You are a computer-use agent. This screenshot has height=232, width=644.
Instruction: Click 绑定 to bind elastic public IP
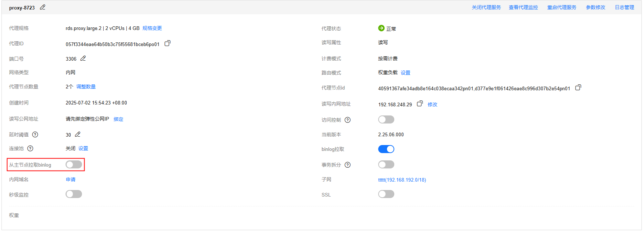pos(118,119)
